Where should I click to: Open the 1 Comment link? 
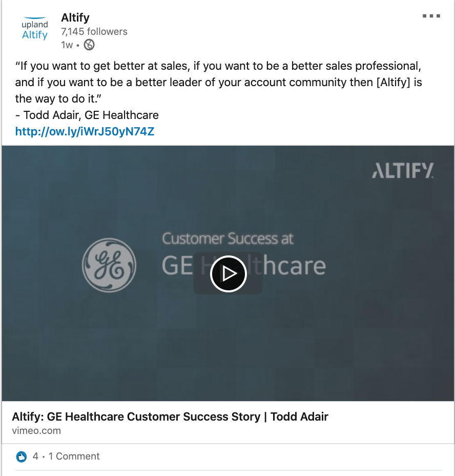click(74, 457)
